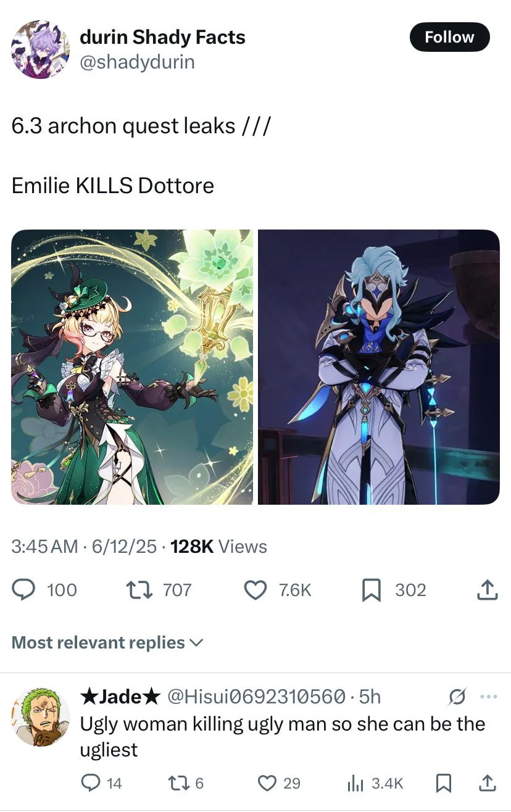
Task: Share the main post via share icon
Action: coord(486,590)
